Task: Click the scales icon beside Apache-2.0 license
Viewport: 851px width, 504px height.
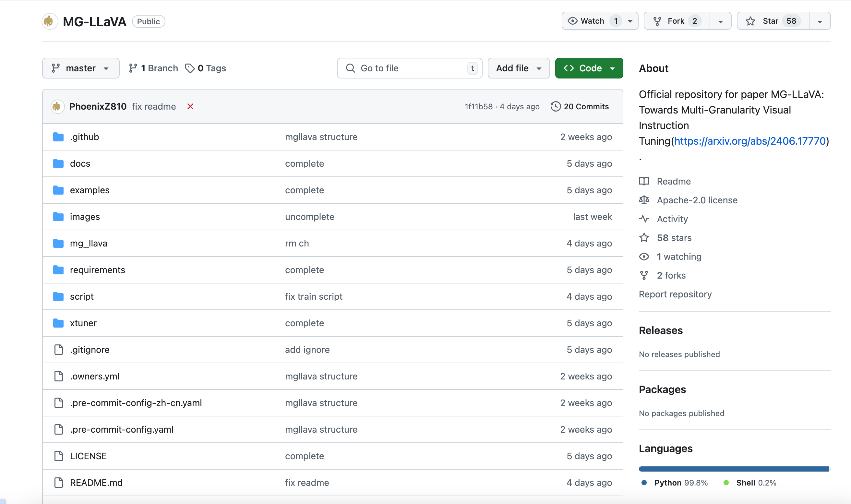Action: [644, 200]
